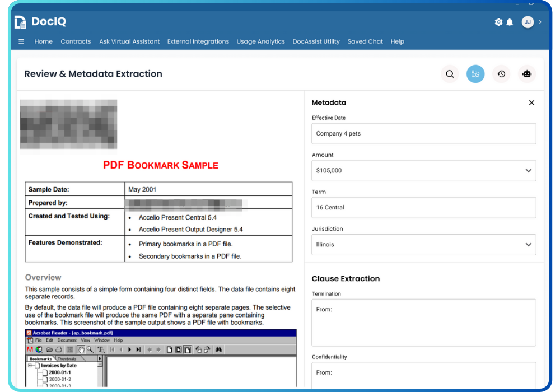The width and height of the screenshot is (560, 392).
Task: Click into the Termination clause text box
Action: (x=423, y=323)
